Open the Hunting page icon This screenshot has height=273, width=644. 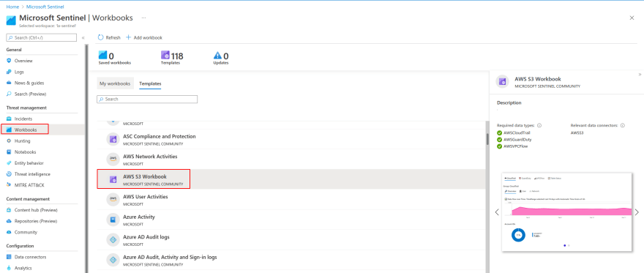[9, 141]
